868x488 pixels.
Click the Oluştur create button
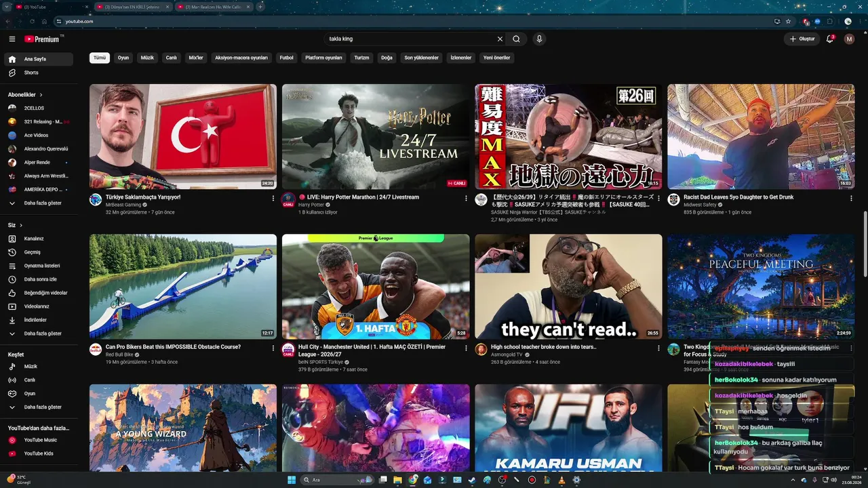tap(802, 39)
